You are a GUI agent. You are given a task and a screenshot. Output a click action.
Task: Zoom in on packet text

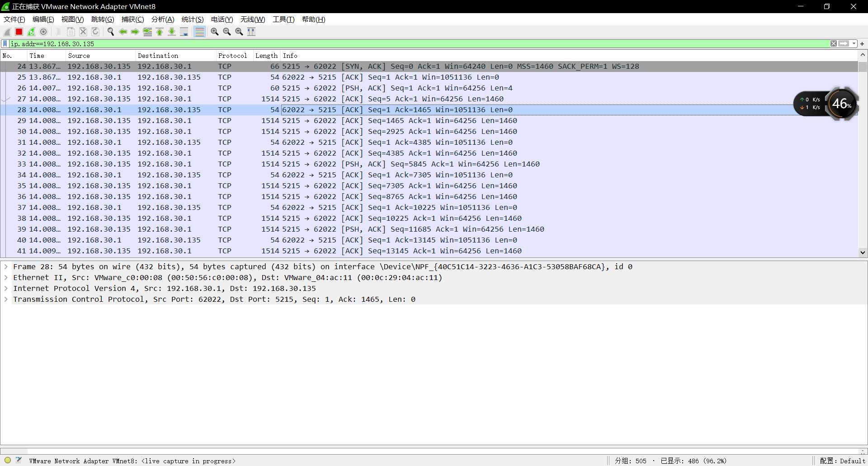215,32
